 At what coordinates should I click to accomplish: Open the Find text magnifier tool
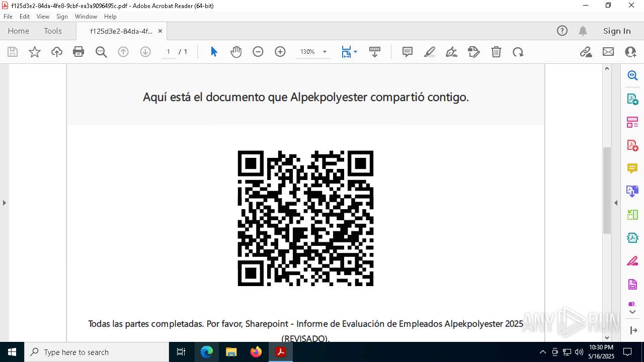(x=101, y=52)
